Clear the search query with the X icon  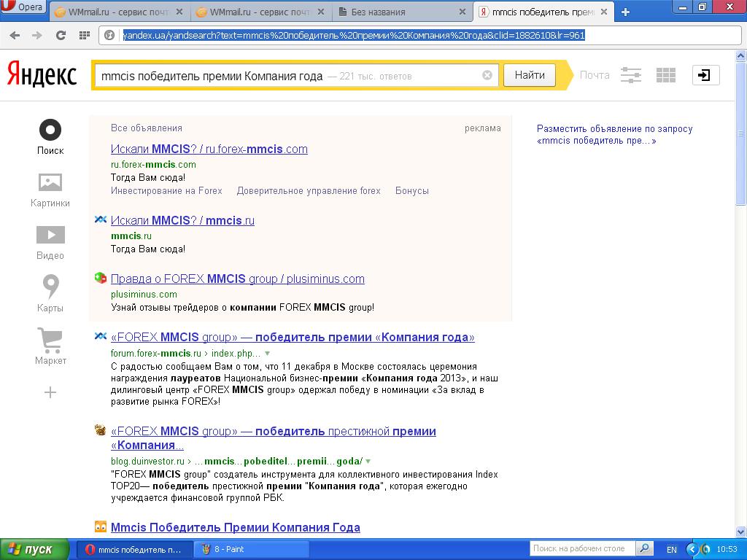487,75
